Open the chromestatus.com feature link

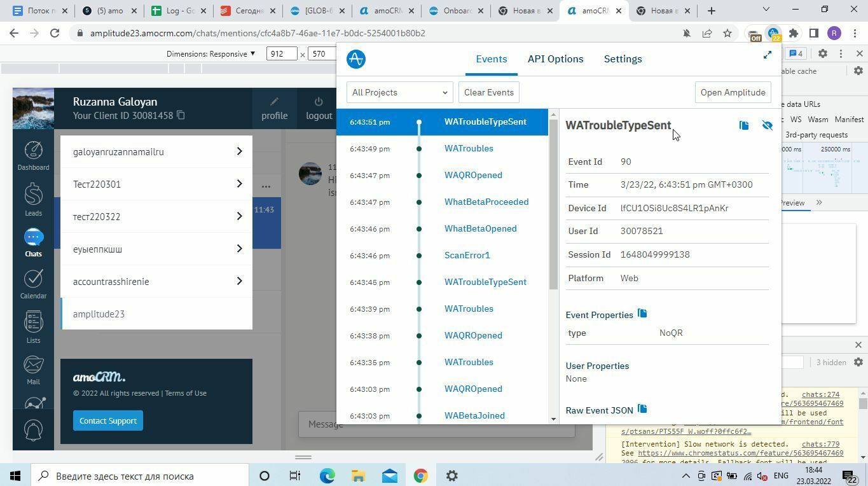click(740, 453)
